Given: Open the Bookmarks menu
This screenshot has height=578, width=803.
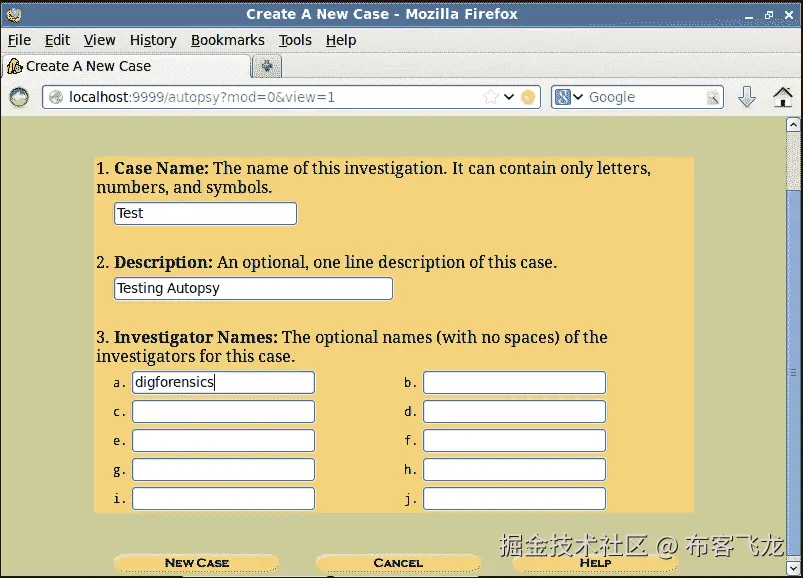Looking at the screenshot, I should 227,40.
